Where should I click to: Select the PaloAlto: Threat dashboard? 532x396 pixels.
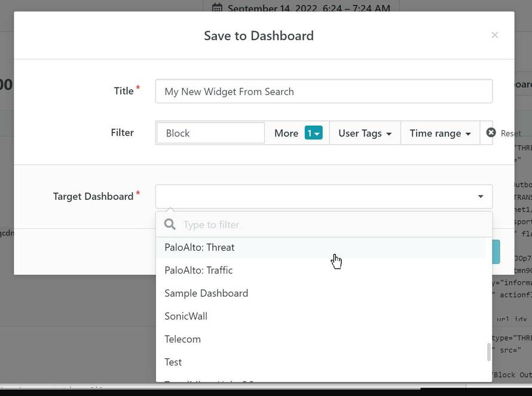point(200,247)
